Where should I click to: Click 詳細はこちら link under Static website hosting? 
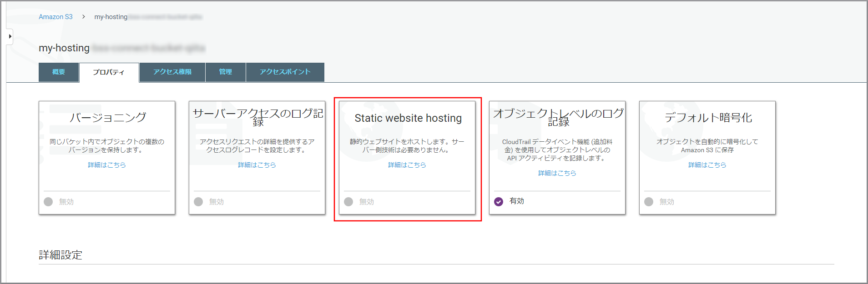coord(407,165)
